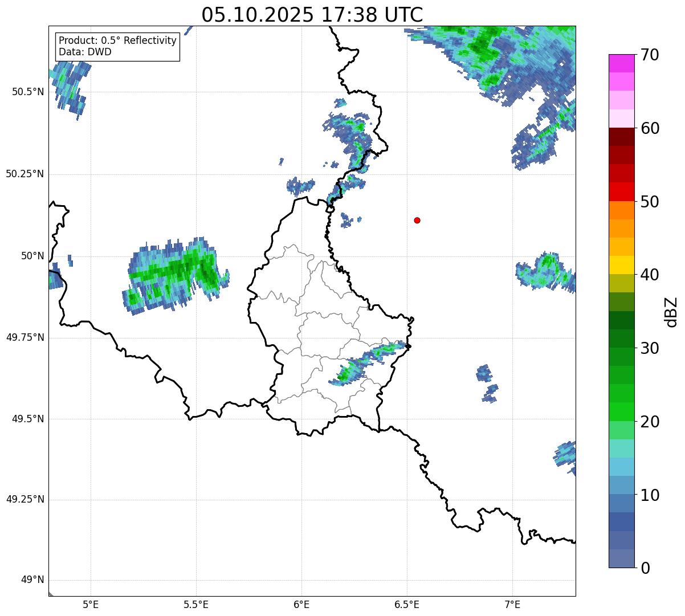
Task: Click the 6°E longitude label
Action: coord(301,605)
